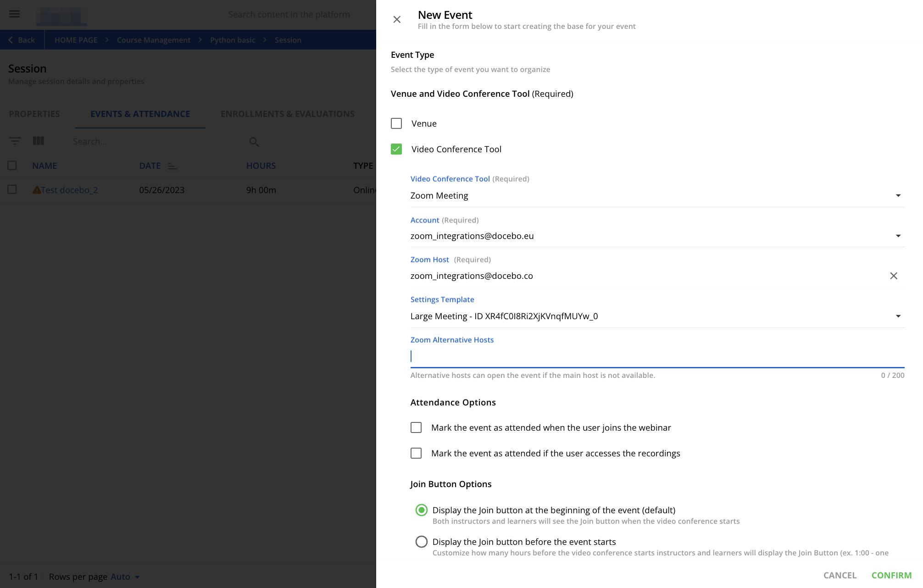Click the 05/26/2023 date cell
This screenshot has height=588, width=923.
click(162, 190)
